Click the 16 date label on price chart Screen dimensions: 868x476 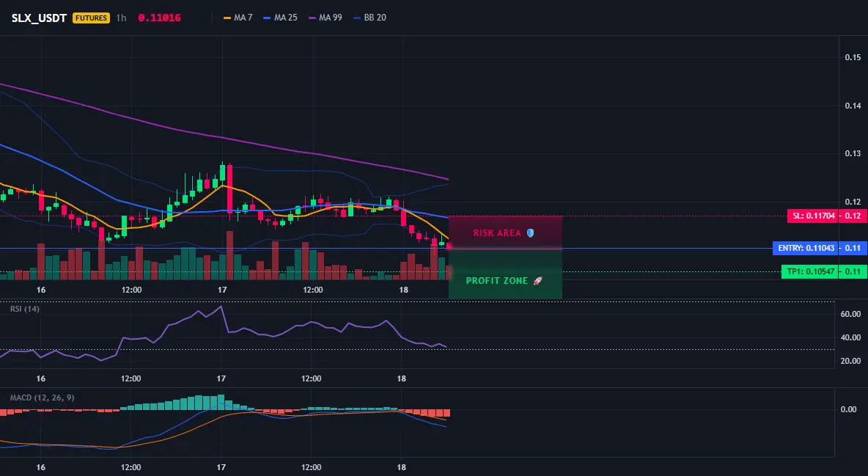pos(41,290)
